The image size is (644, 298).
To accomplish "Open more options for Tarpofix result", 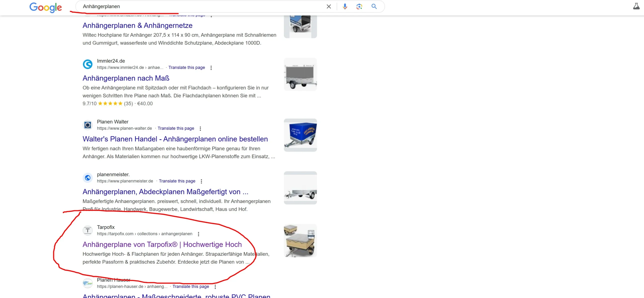I will pyautogui.click(x=198, y=234).
